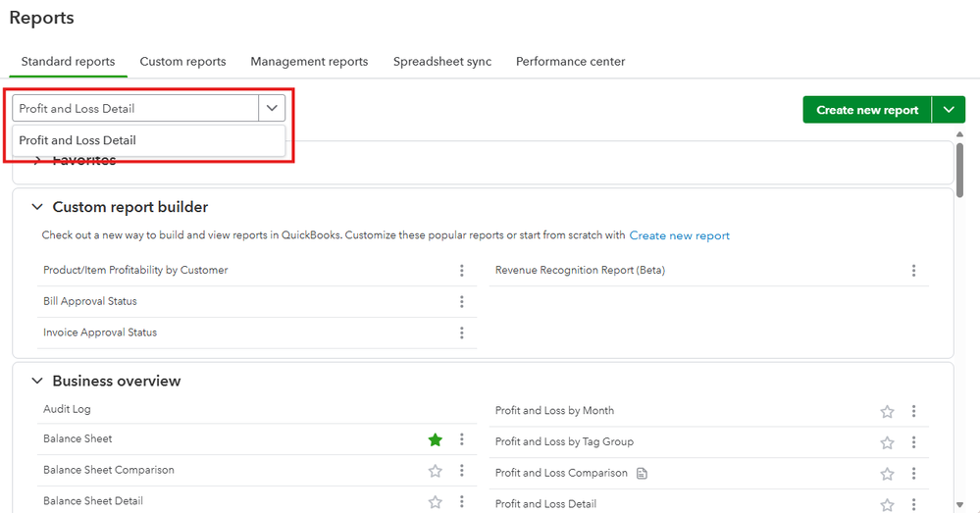Open more options for Bill Approval Status
This screenshot has width=980, height=513.
(x=462, y=302)
